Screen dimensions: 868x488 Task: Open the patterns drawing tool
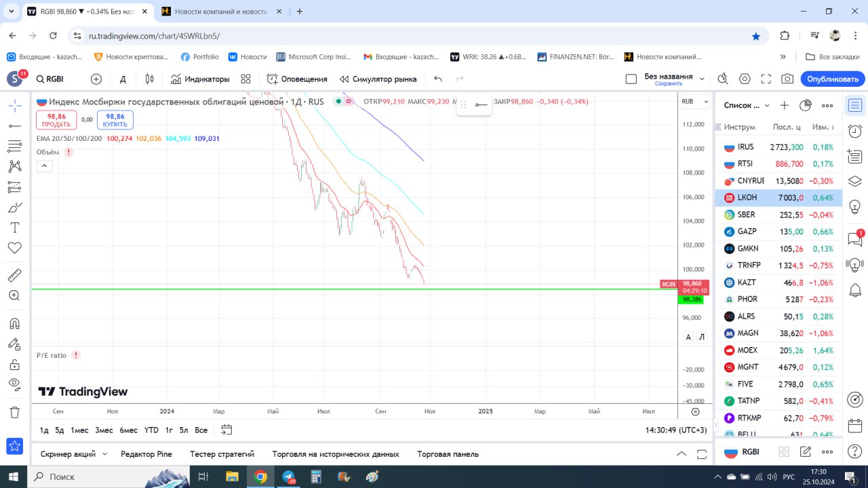(14, 166)
